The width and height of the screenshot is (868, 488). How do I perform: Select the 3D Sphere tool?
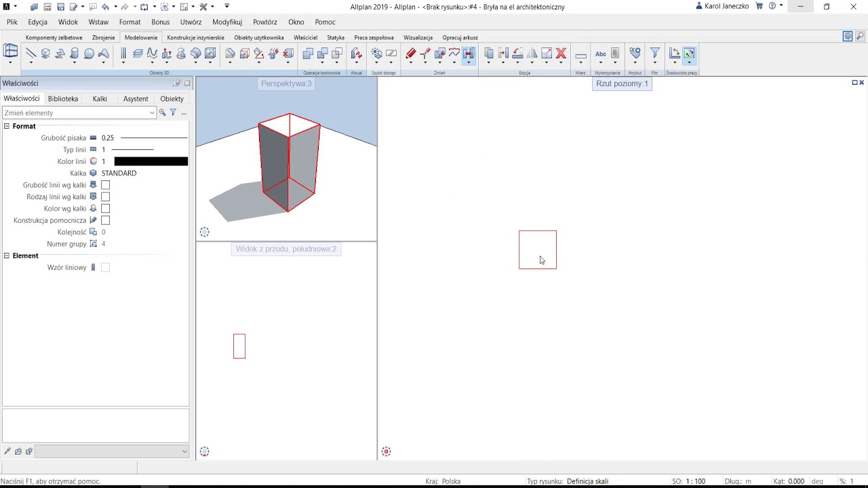pyautogui.click(x=89, y=54)
